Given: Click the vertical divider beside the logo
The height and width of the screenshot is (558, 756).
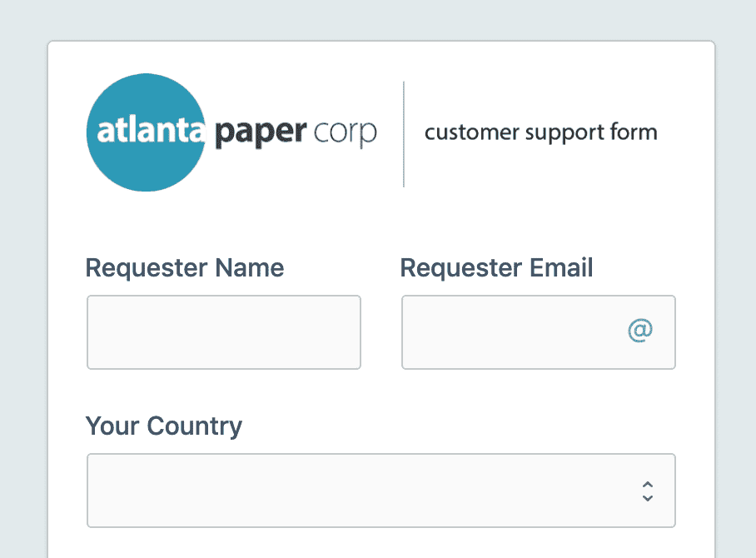Looking at the screenshot, I should coord(404,134).
